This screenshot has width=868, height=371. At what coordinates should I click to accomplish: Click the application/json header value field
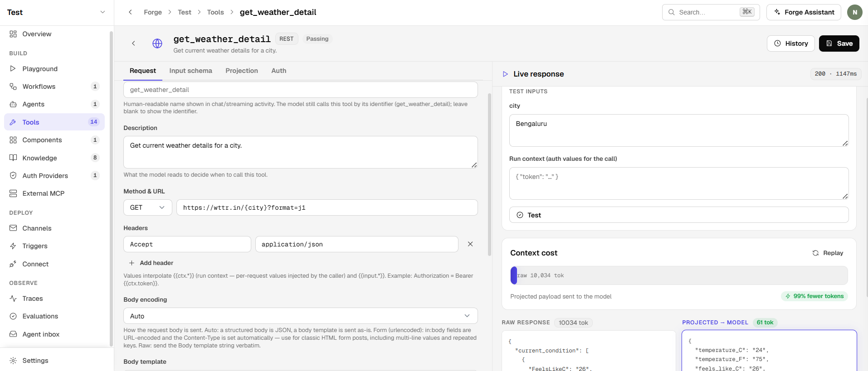[x=356, y=244]
